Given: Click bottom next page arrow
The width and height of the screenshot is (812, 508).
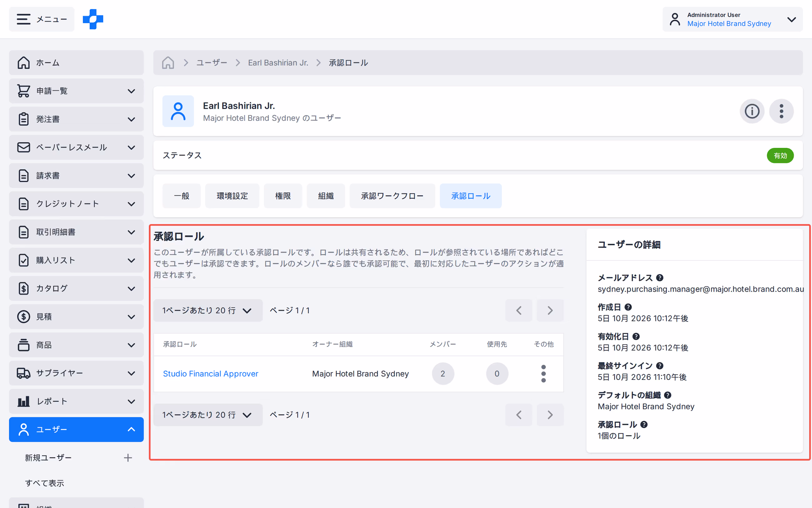Looking at the screenshot, I should tap(550, 415).
